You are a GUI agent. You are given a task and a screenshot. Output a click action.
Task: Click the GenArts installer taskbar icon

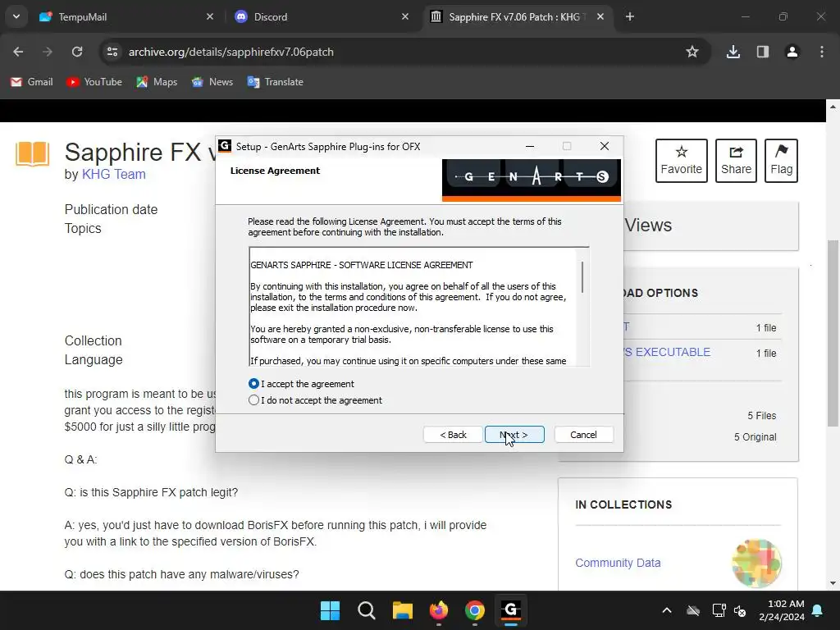click(x=511, y=610)
